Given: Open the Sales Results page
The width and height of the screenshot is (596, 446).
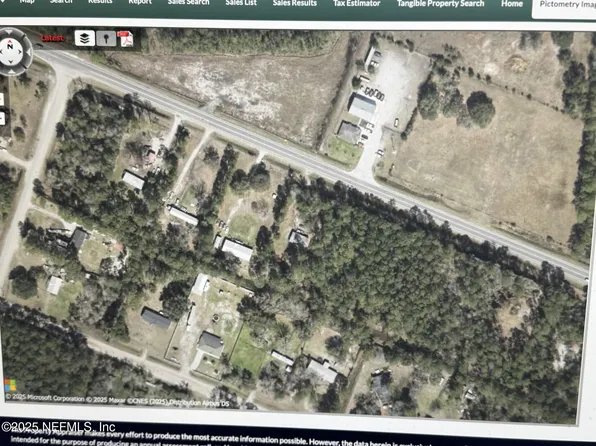Looking at the screenshot, I should [295, 3].
